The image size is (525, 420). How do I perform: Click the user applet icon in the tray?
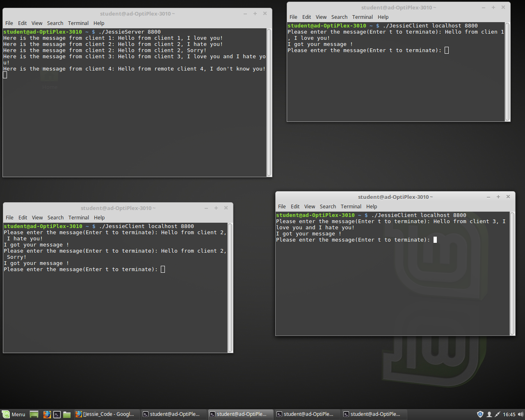point(490,414)
